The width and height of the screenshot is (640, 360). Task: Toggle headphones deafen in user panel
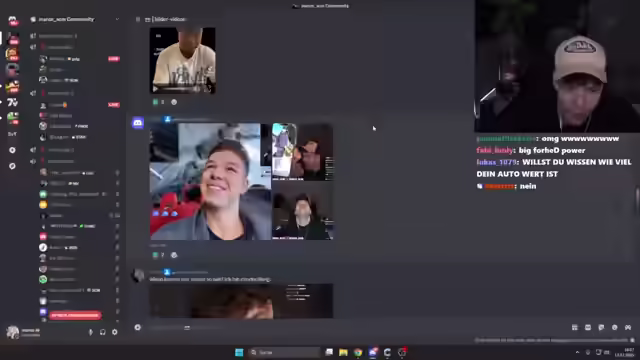click(102, 332)
